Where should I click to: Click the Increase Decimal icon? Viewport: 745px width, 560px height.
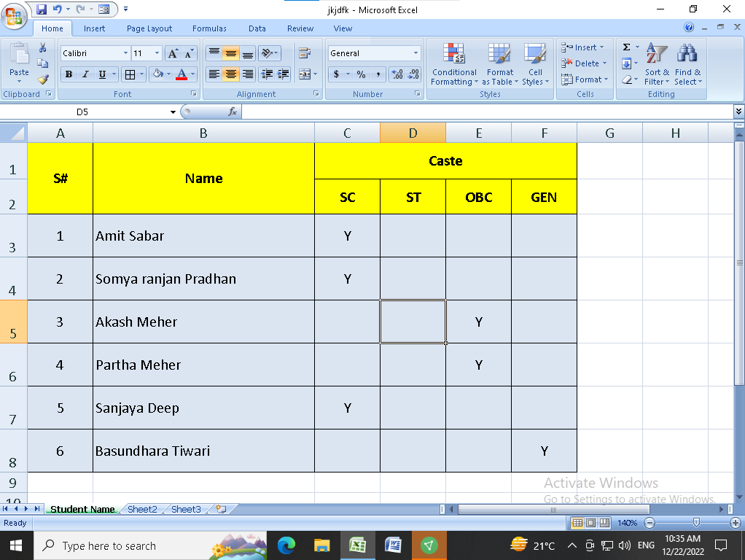[x=397, y=74]
